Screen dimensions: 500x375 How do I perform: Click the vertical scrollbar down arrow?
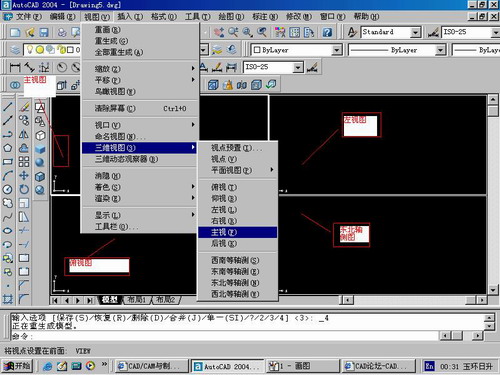(493, 290)
